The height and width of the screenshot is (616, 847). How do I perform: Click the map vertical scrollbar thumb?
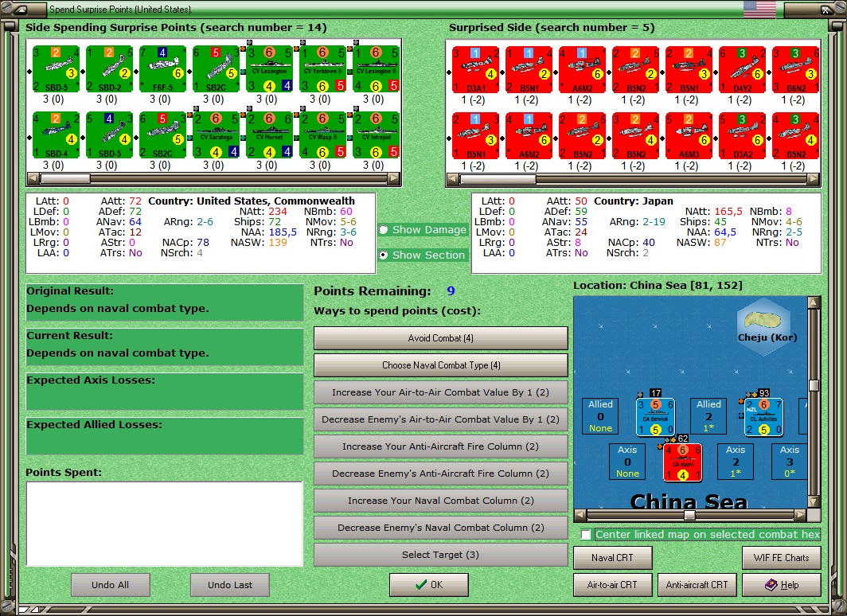pos(814,385)
